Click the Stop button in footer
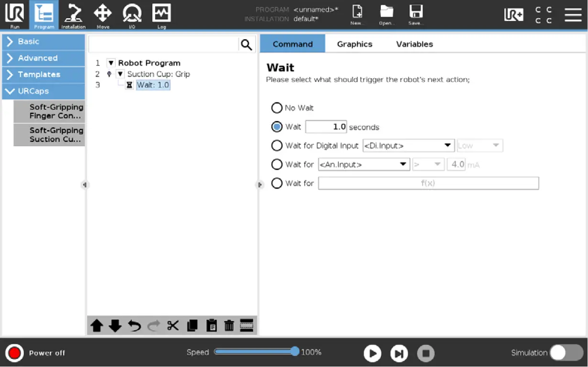 pos(425,353)
